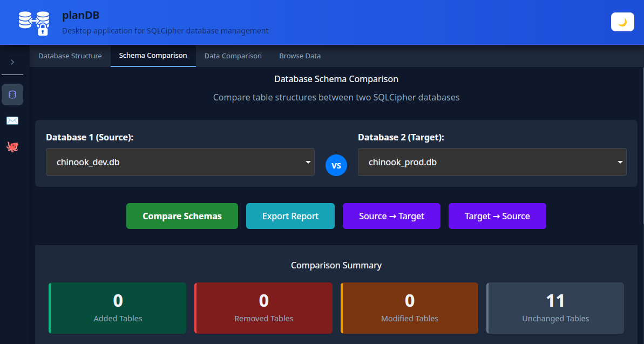Open the Database 1 source selector

coord(180,162)
